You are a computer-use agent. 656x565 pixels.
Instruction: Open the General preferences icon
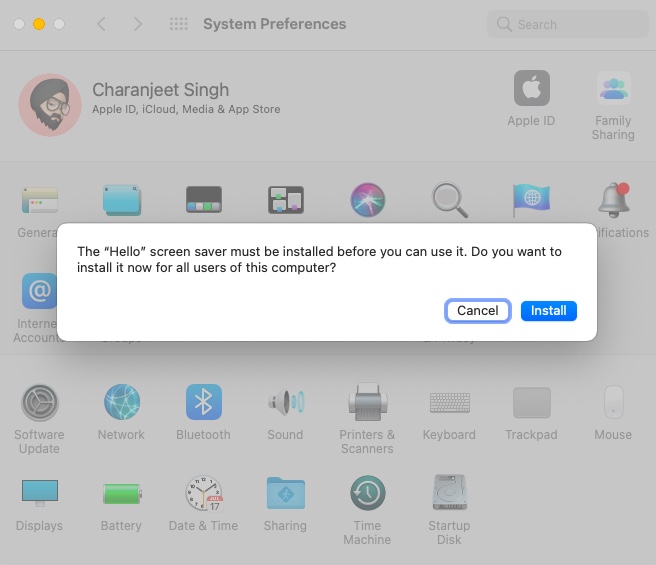point(40,200)
